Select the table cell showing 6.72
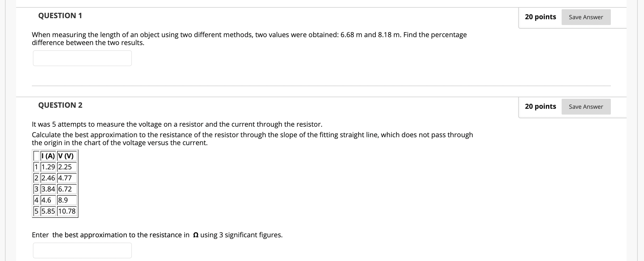The width and height of the screenshot is (644, 261). (x=65, y=189)
